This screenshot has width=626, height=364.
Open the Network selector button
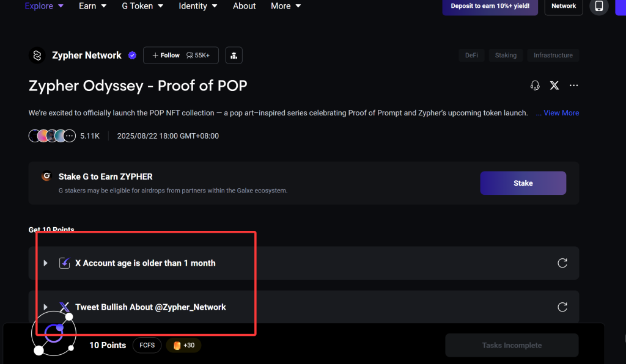point(563,6)
